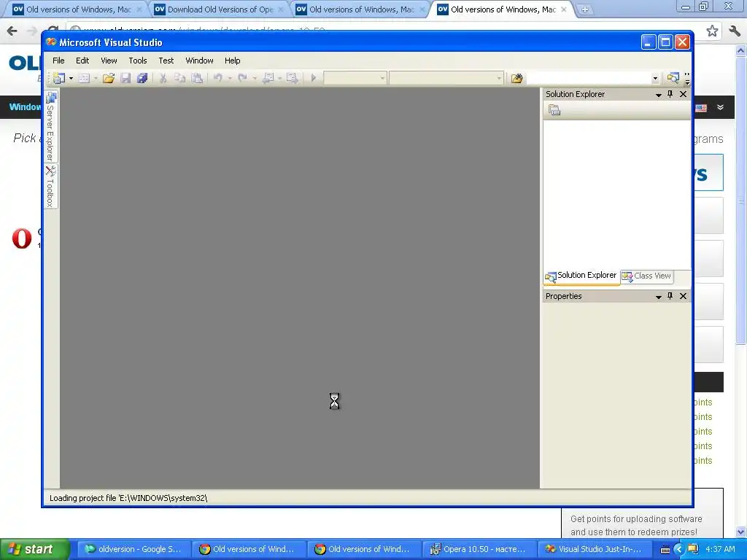Open Solution Explorer window position dropdown
This screenshot has height=560, width=747.
[659, 95]
